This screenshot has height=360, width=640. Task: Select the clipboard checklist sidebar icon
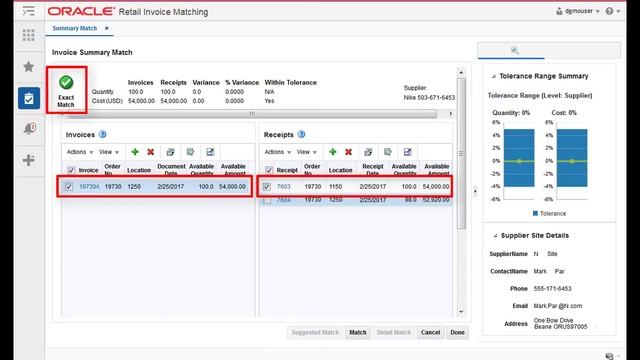[x=29, y=98]
